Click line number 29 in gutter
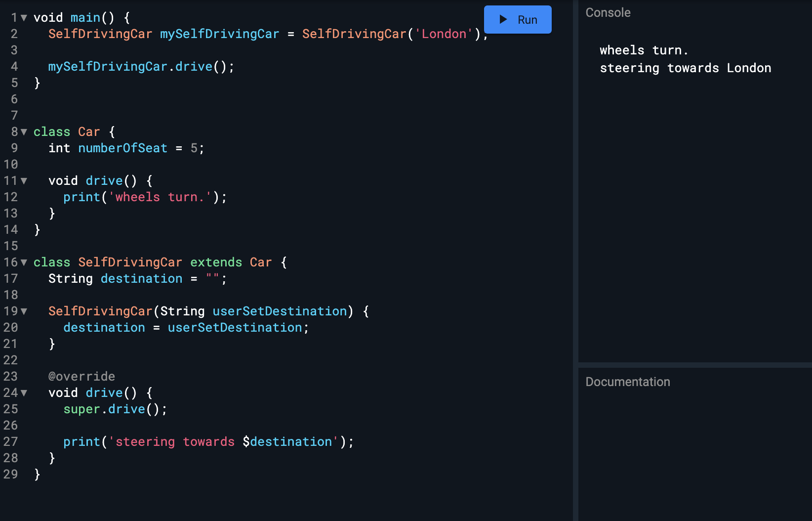The image size is (812, 521). point(11,475)
